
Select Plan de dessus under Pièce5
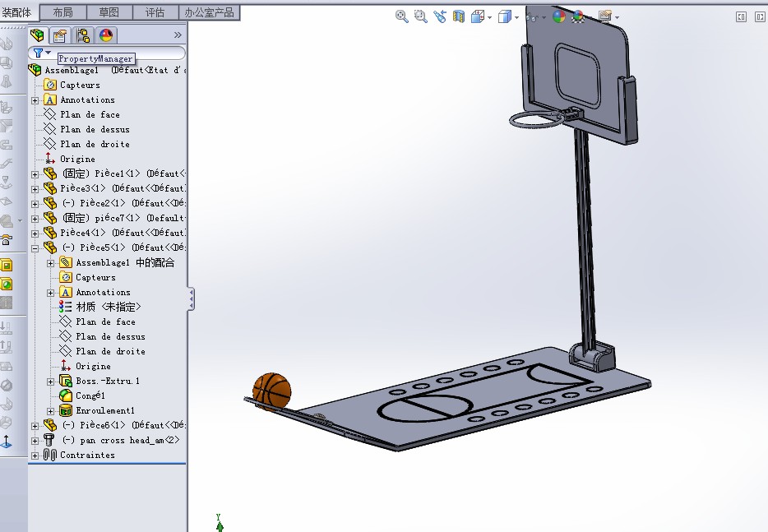point(102,336)
